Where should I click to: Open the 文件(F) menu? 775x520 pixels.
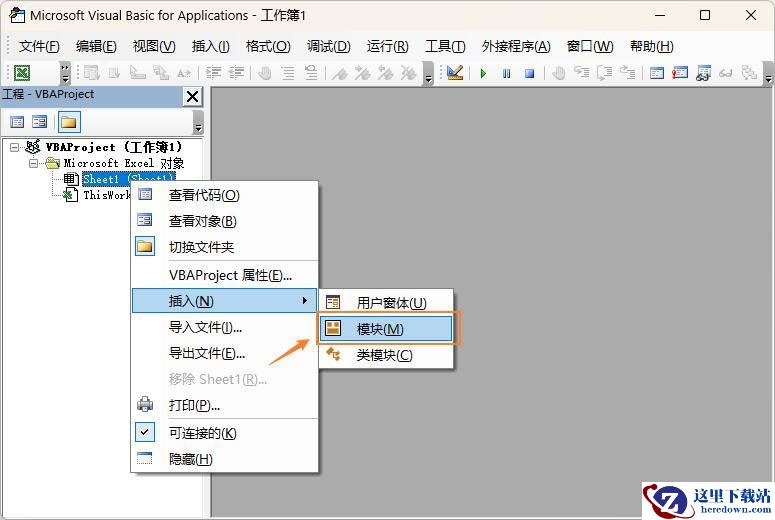[x=39, y=46]
